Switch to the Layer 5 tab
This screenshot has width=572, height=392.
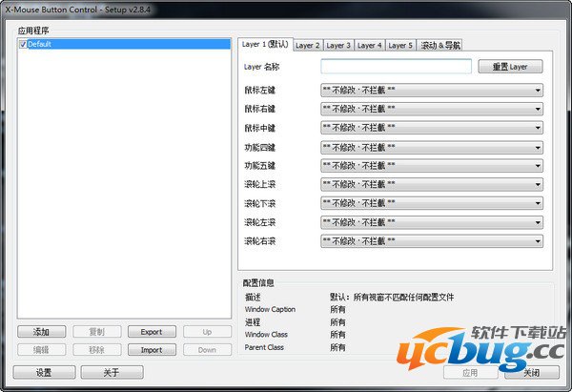pyautogui.click(x=400, y=45)
